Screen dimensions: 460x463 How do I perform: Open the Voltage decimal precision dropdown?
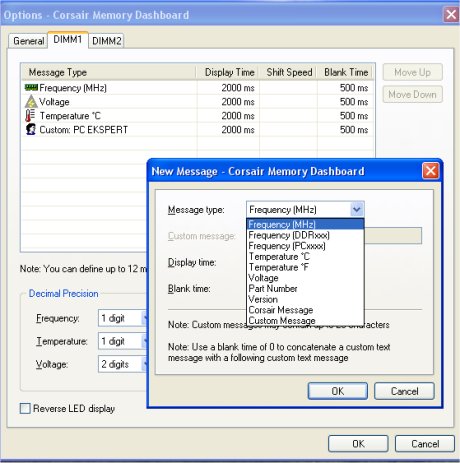click(x=144, y=364)
